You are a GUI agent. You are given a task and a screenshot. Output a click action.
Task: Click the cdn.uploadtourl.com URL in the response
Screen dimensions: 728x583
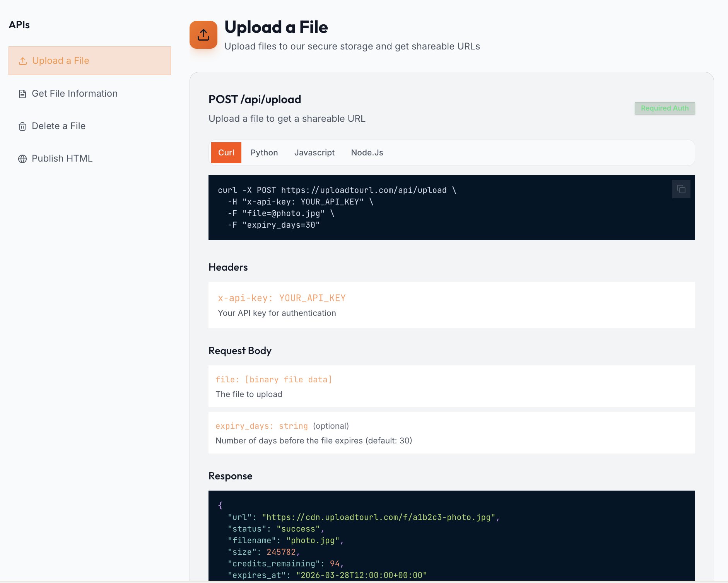coord(379,517)
